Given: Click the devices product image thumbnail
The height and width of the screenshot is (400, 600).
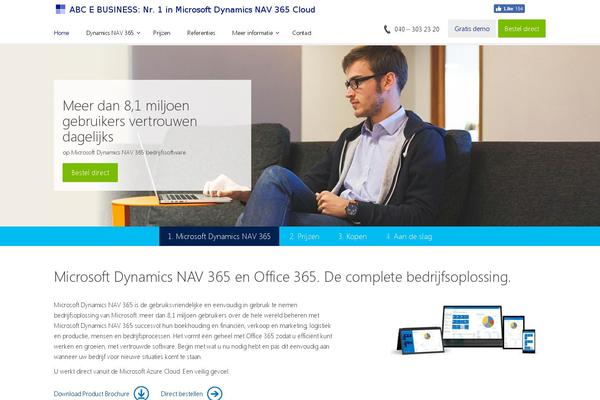Looking at the screenshot, I should tap(466, 329).
